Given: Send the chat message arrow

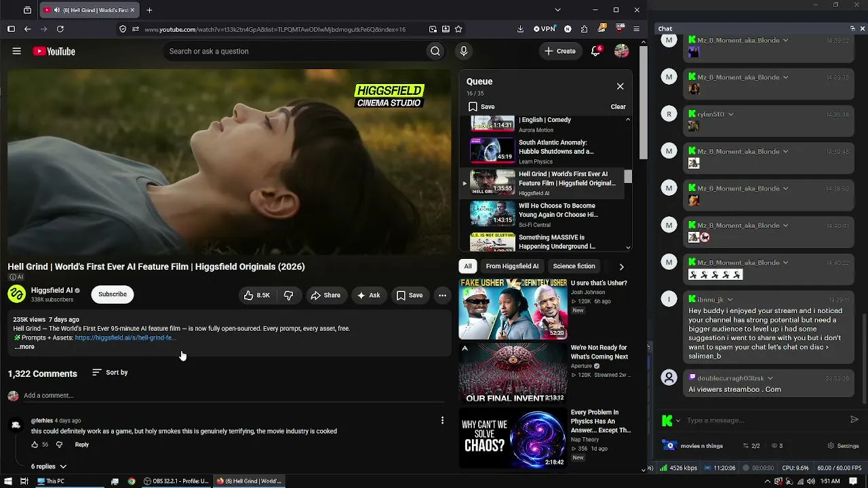Looking at the screenshot, I should (854, 420).
